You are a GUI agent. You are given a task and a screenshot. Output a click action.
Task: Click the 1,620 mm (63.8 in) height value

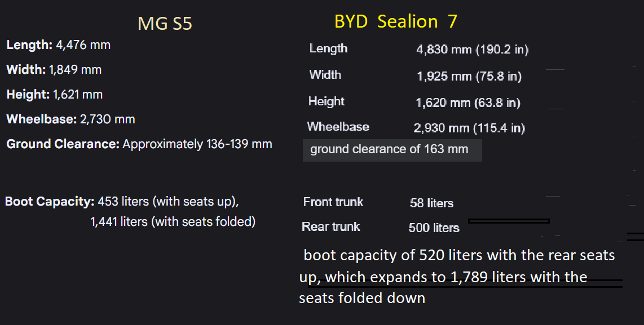point(468,103)
